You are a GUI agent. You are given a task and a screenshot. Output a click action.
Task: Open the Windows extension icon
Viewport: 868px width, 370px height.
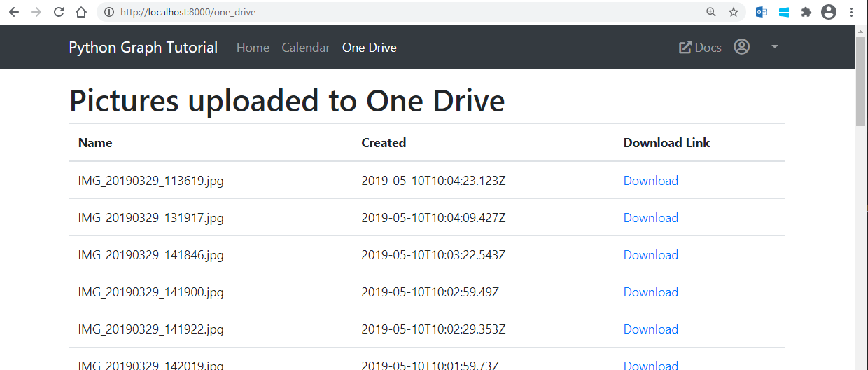[x=784, y=12]
